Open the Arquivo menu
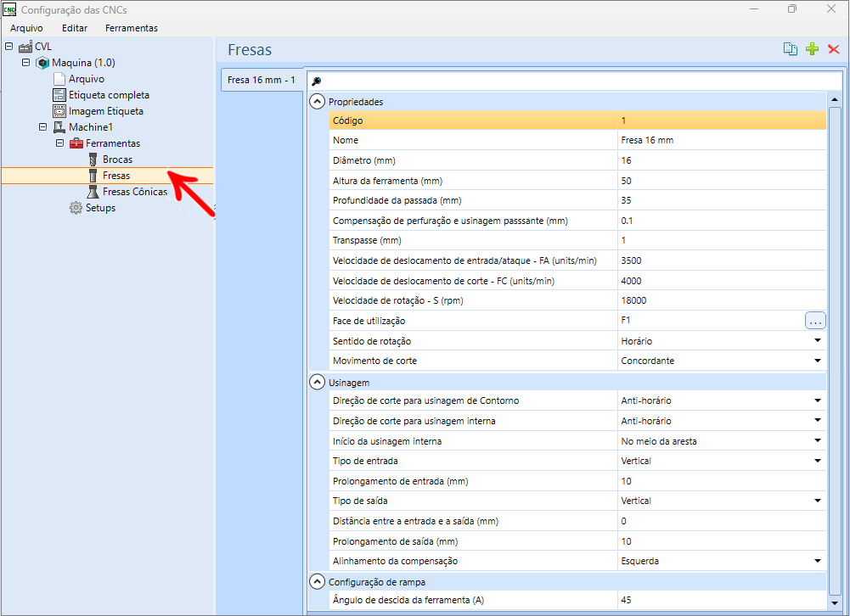 pyautogui.click(x=26, y=28)
